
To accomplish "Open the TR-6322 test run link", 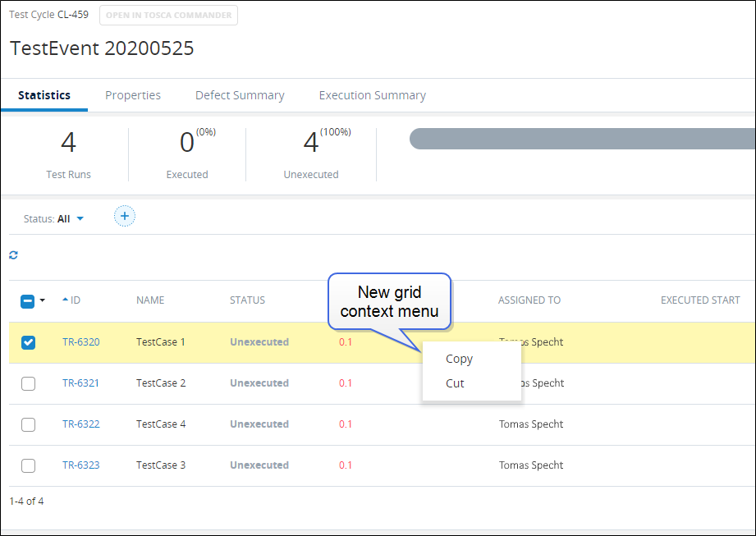I will (80, 424).
